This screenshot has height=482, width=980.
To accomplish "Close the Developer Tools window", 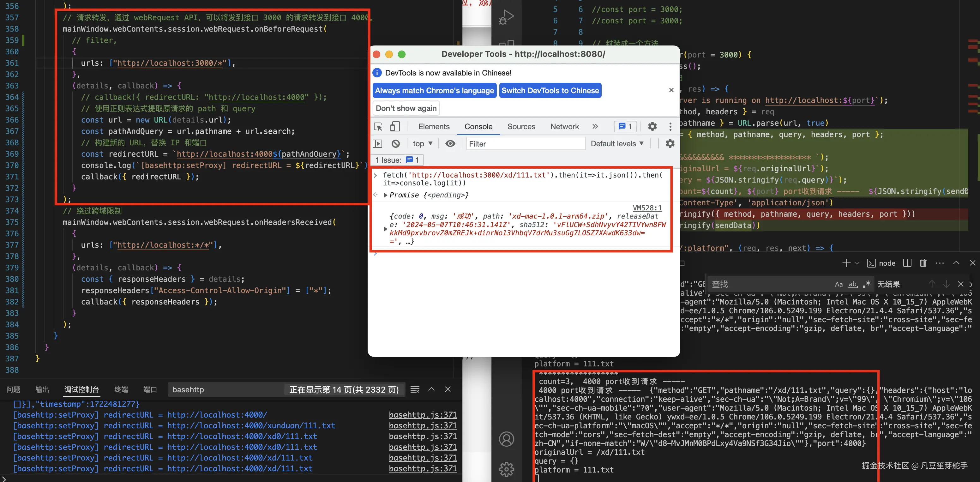I will [377, 54].
